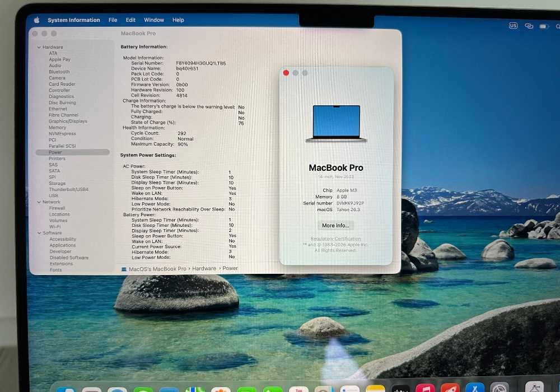Viewport: 560px width, 392px height.
Task: Open the Regulatory Certification link
Action: 335,239
